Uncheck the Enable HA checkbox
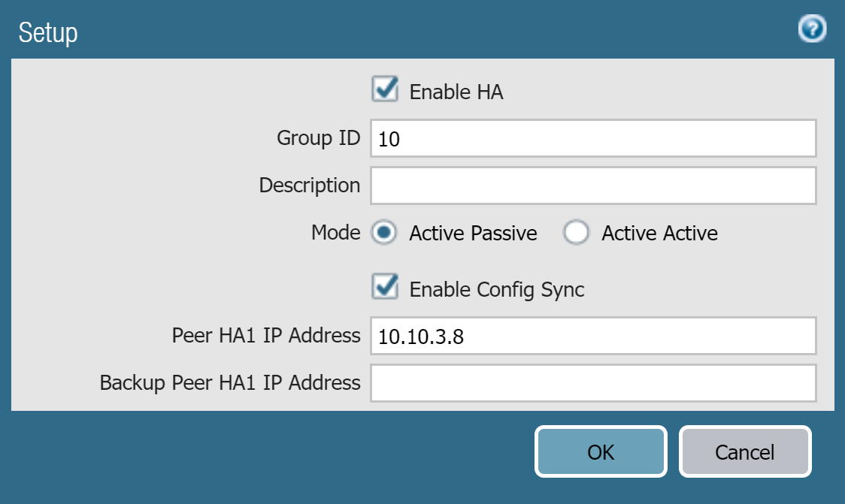This screenshot has height=504, width=845. (x=385, y=91)
